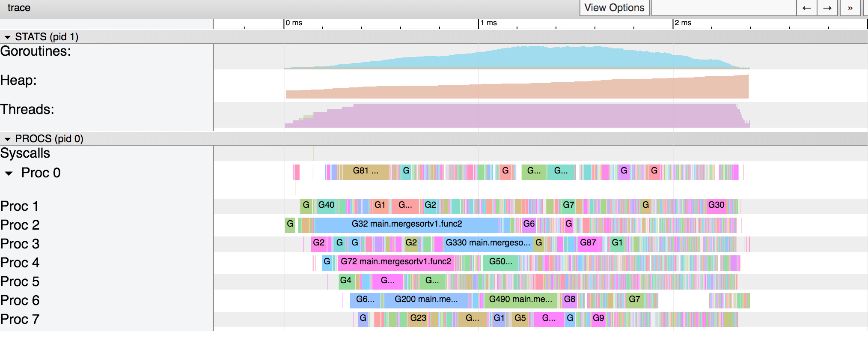The height and width of the screenshot is (341, 868).
Task: Select the Proc 2 row label
Action: click(20, 225)
